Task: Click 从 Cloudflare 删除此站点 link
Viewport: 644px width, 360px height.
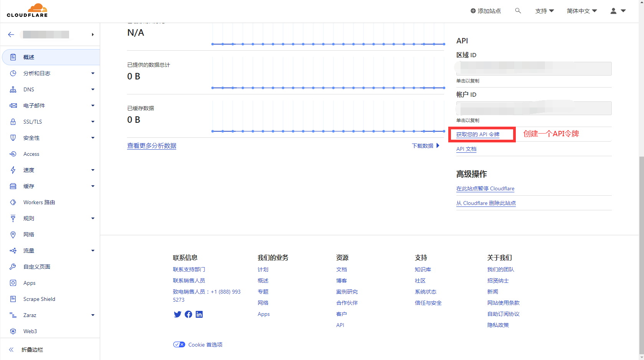Action: 486,203
